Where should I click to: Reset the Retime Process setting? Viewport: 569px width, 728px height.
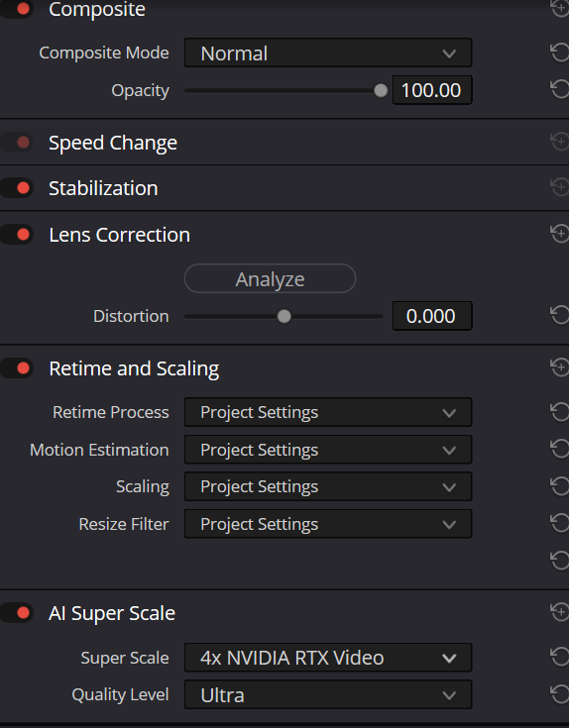pyautogui.click(x=560, y=412)
